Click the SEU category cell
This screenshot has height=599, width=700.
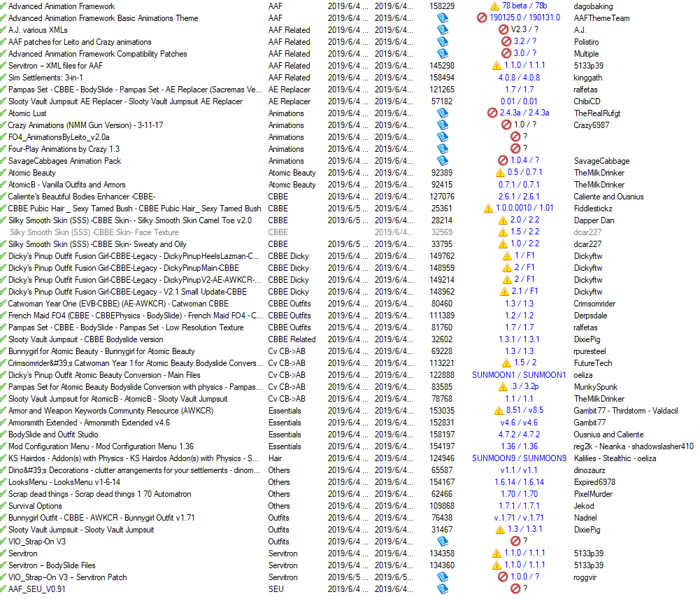click(276, 589)
